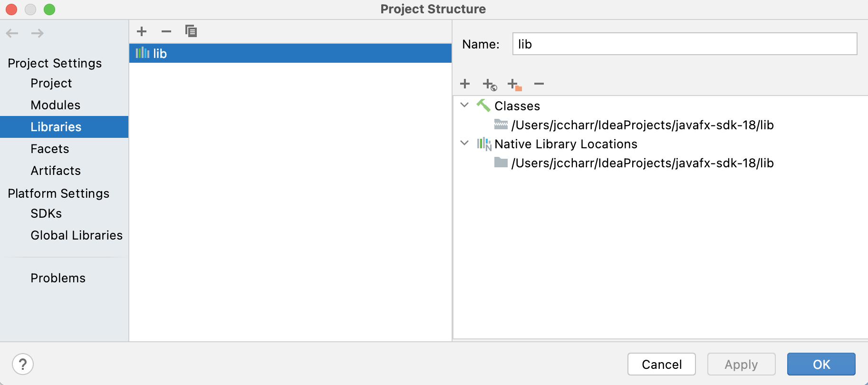868x385 pixels.
Task: Click the Remove root minus icon
Action: pos(539,84)
